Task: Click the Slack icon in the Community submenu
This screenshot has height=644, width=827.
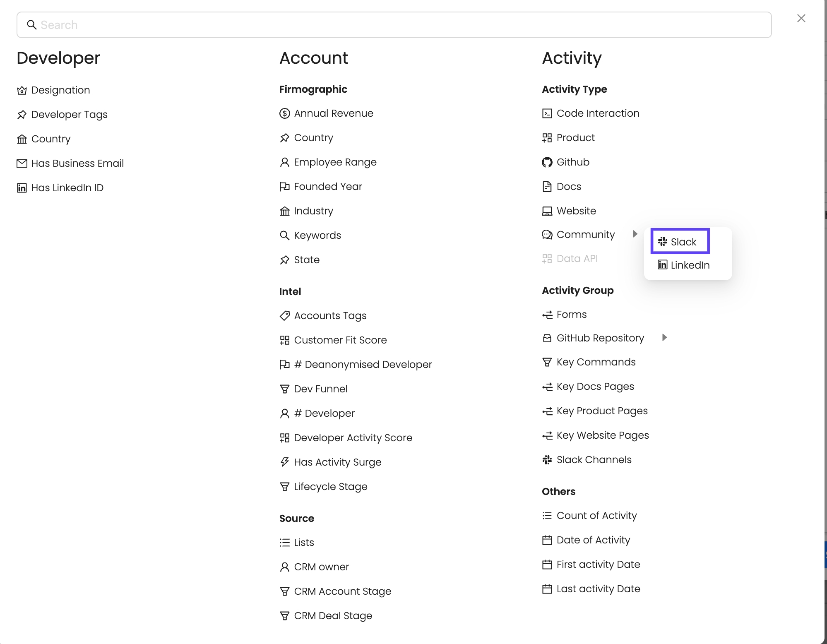Action: pyautogui.click(x=663, y=242)
